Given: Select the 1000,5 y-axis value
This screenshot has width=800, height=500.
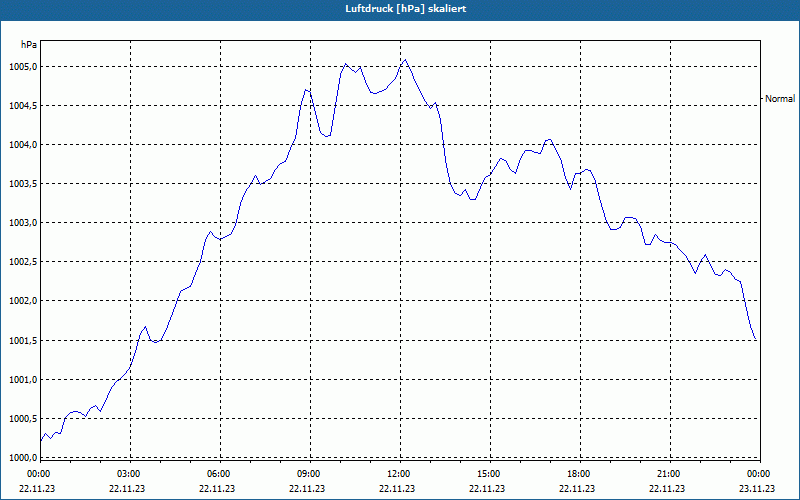Looking at the screenshot, I should click(x=22, y=419).
